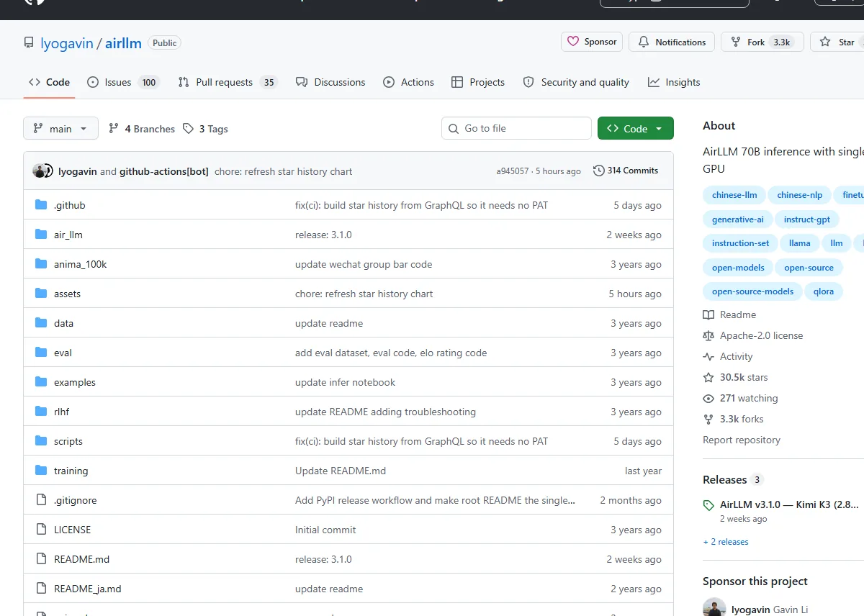Click lyogavin's avatar in commit bar

[39, 171]
